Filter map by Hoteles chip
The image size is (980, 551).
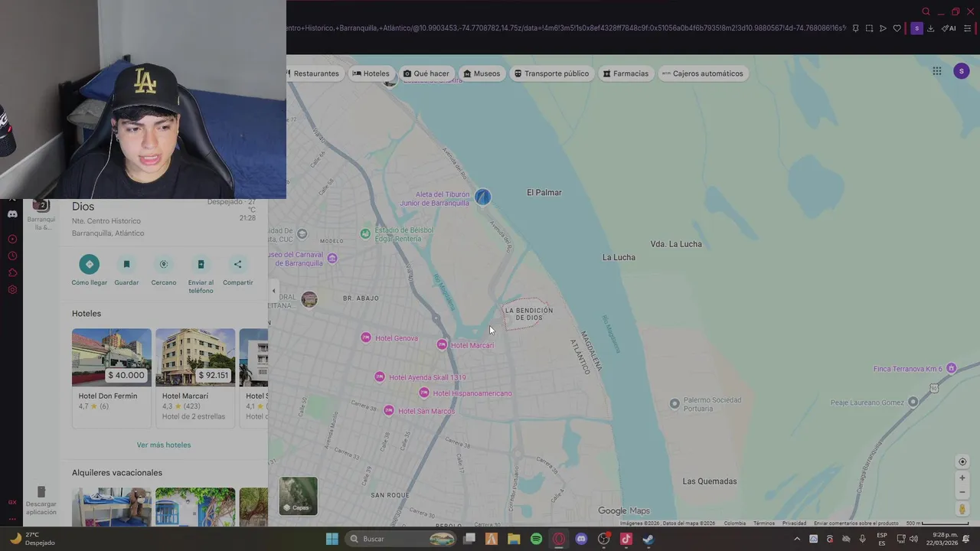[371, 73]
